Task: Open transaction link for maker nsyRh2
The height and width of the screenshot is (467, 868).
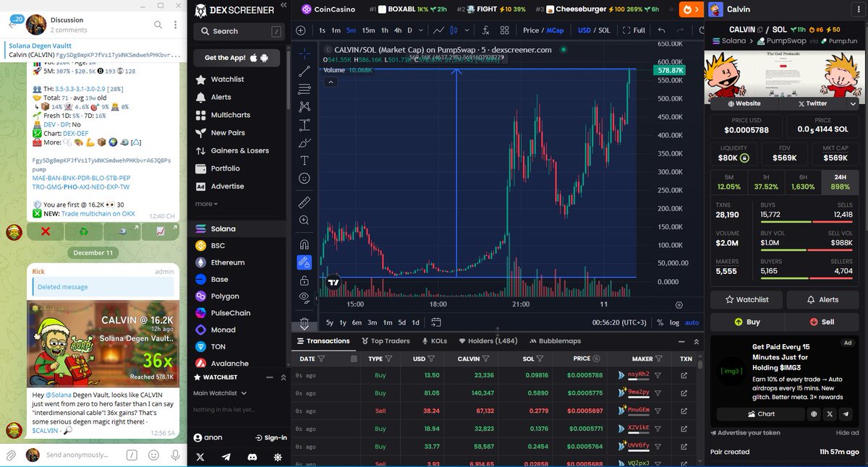Action: tap(684, 375)
